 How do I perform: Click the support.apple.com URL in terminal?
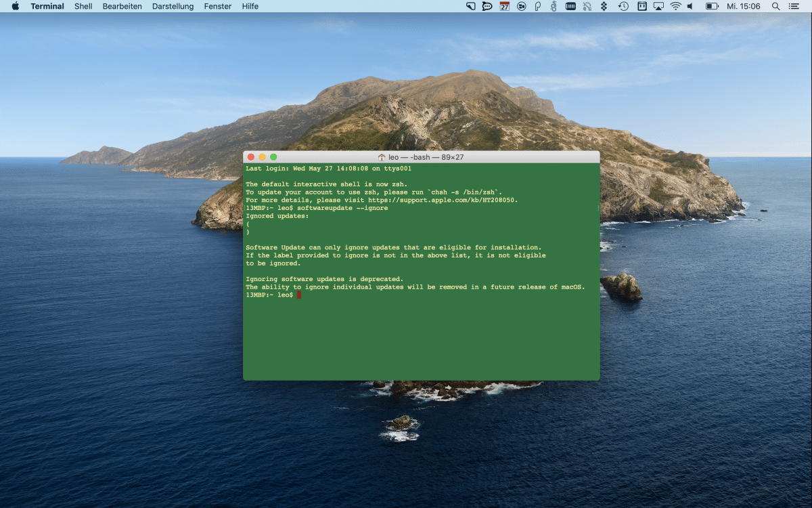click(x=442, y=200)
